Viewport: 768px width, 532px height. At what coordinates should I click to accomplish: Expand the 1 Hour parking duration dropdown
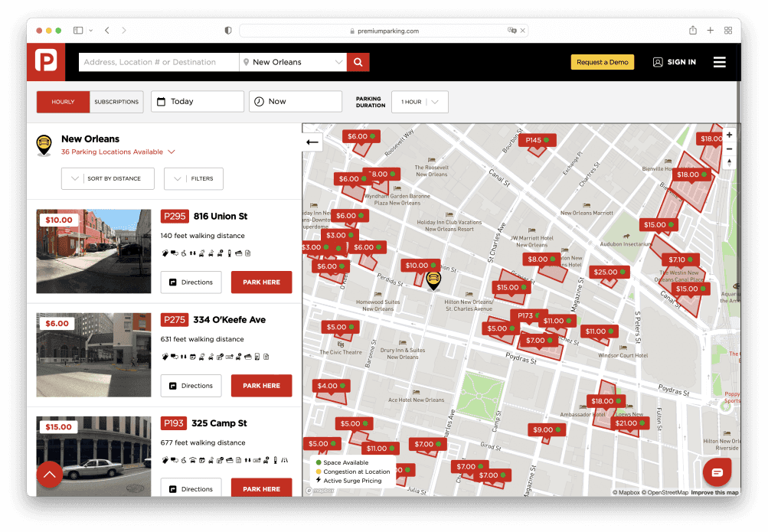(420, 102)
